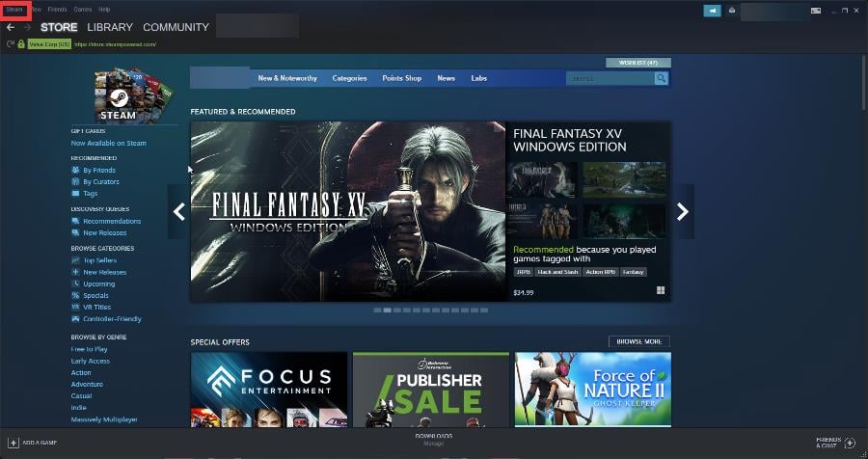This screenshot has height=459, width=868.
Task: Open the Downloads Manage area
Action: [433, 440]
